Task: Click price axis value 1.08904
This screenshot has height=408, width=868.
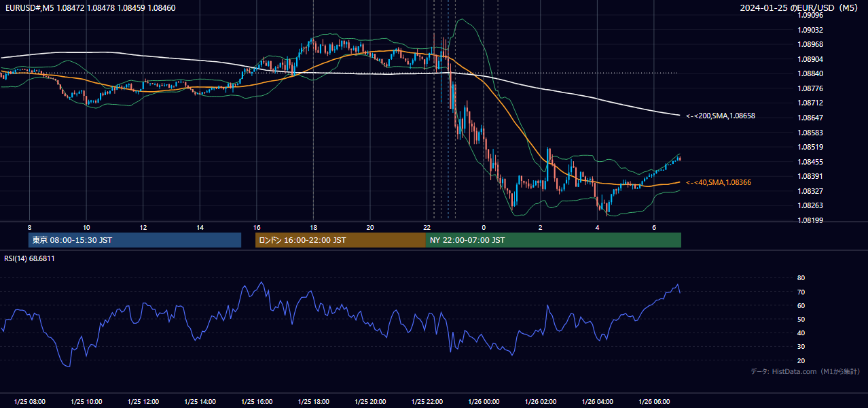Action: [810, 59]
